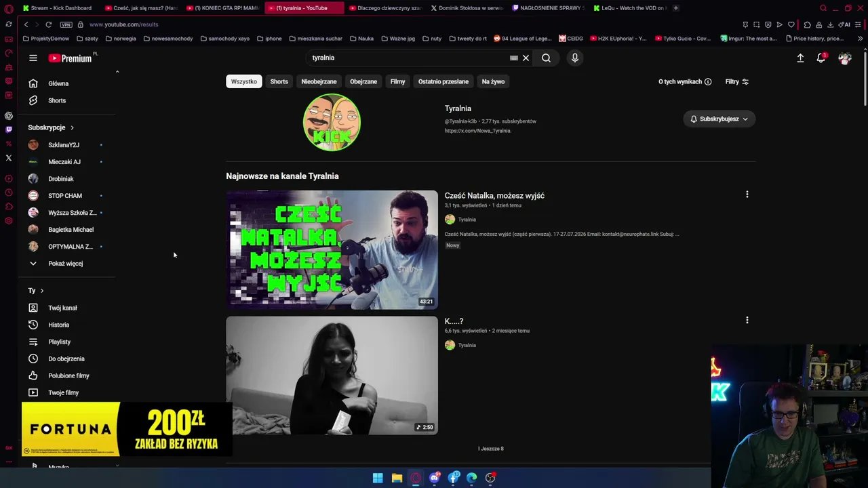Open O tych wynikach info
This screenshot has height=488, width=868.
685,81
